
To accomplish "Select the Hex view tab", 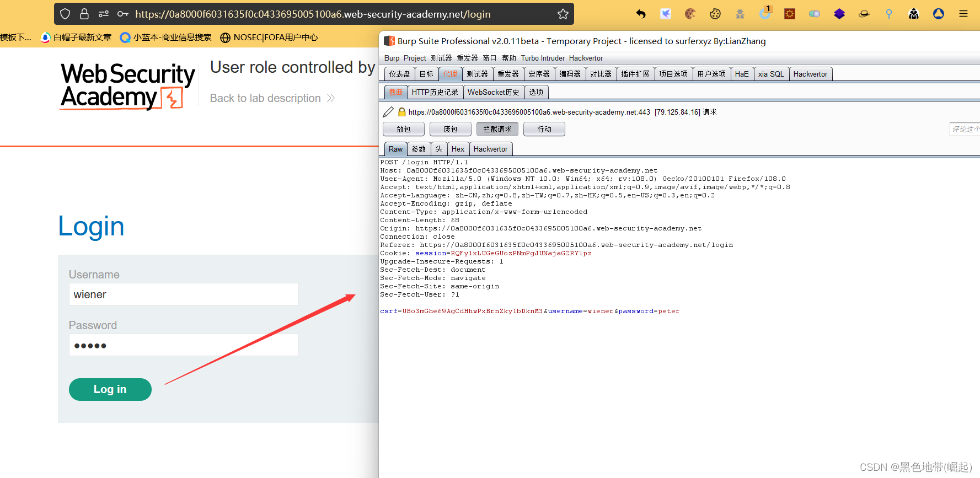I will point(458,149).
